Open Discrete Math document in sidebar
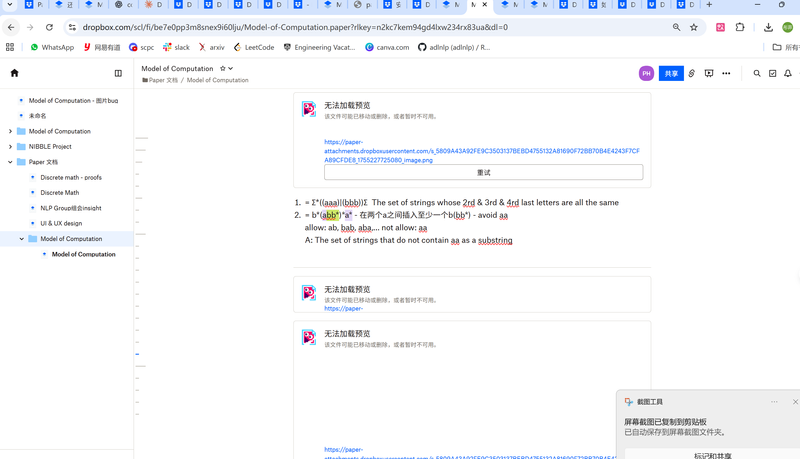The height and width of the screenshot is (459, 800). pyautogui.click(x=59, y=193)
